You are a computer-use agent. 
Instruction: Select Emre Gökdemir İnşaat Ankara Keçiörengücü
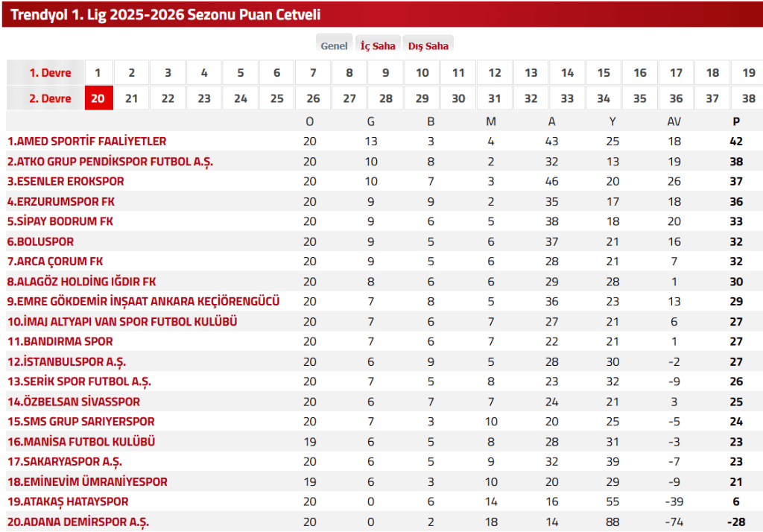tap(143, 302)
